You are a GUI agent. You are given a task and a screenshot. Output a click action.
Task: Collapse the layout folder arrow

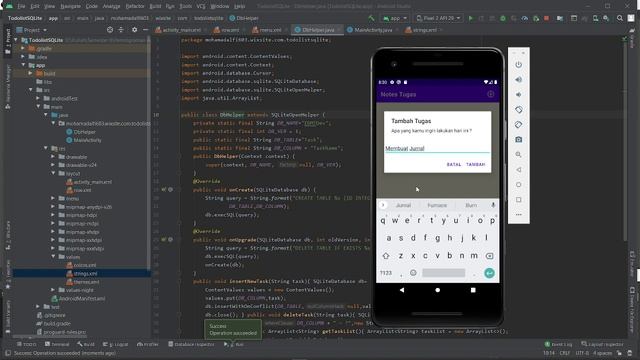coord(53,173)
